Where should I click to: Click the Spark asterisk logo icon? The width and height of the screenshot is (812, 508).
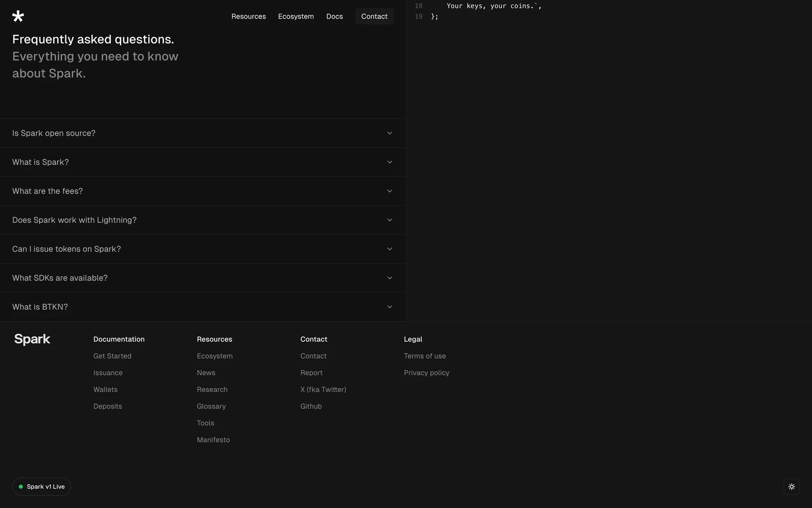pos(18,16)
